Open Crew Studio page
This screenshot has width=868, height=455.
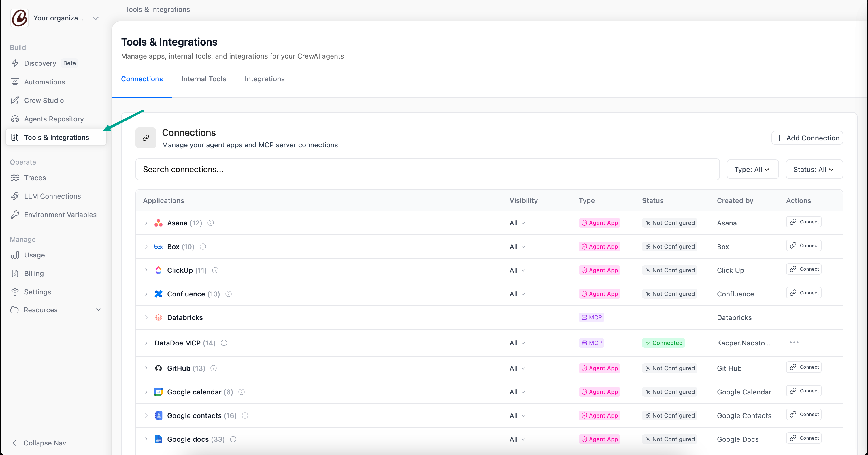(44, 100)
